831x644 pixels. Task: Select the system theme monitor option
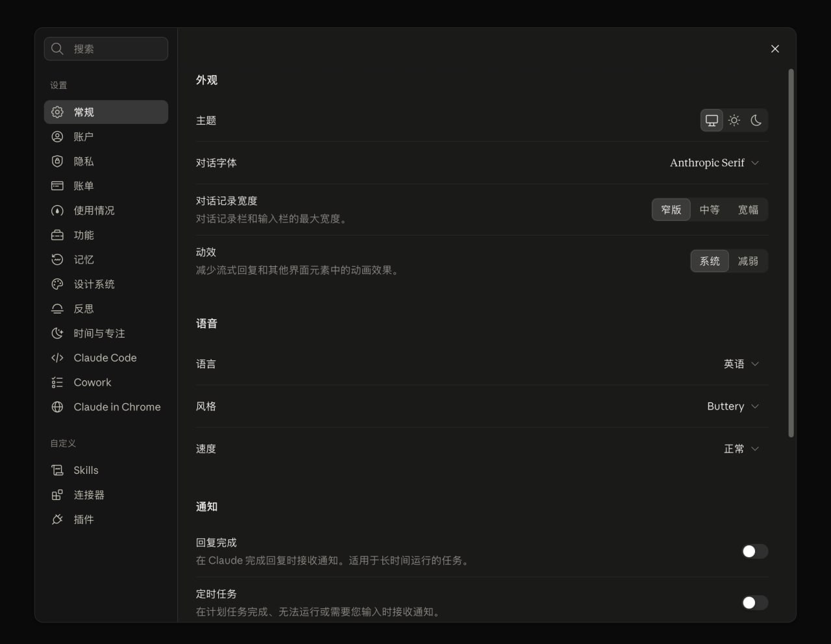tap(712, 120)
